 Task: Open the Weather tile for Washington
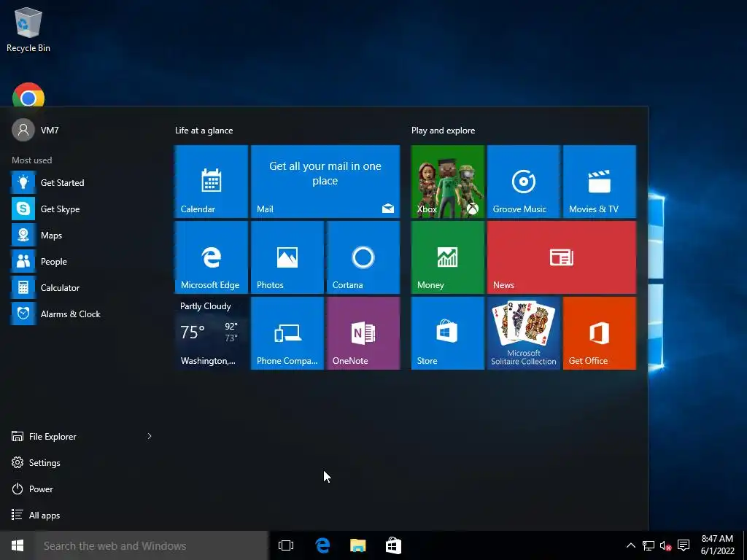[x=211, y=333]
